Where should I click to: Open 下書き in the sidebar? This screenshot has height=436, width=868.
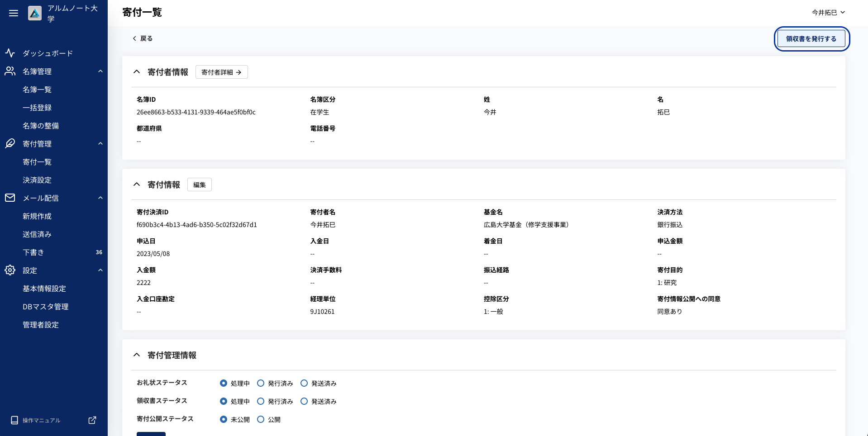pos(33,252)
